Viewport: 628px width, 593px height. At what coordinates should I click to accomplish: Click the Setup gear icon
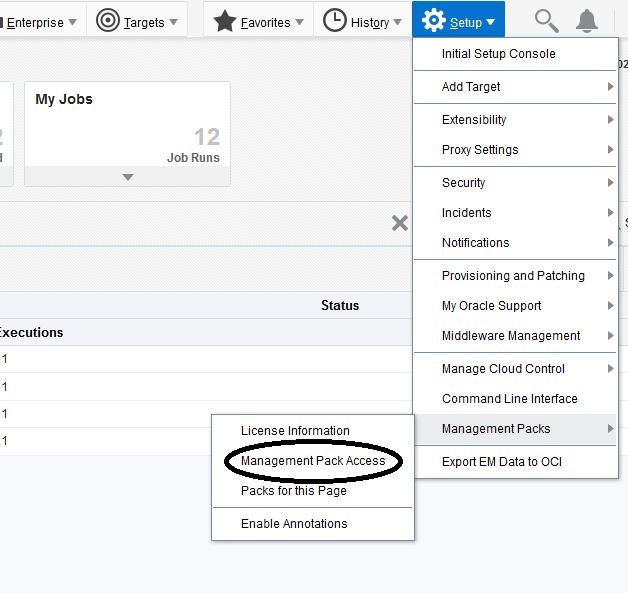[x=434, y=20]
